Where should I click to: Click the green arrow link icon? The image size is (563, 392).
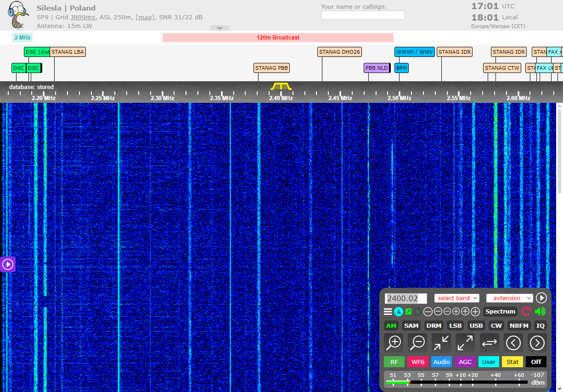click(x=408, y=312)
